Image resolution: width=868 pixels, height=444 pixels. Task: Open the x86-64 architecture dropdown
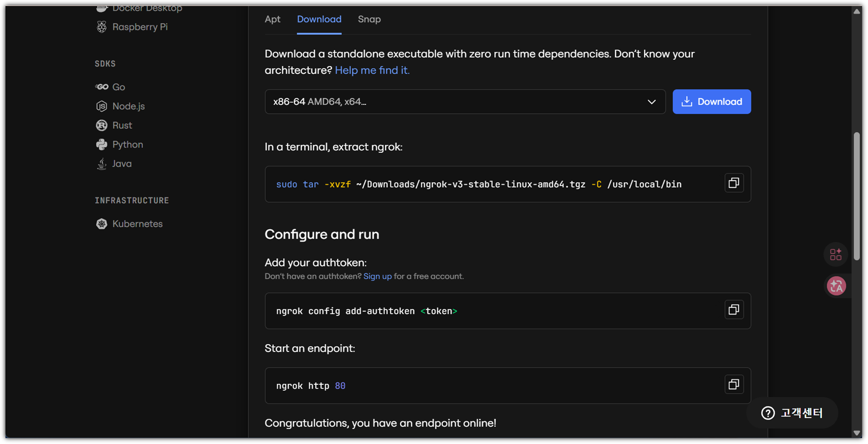(465, 102)
